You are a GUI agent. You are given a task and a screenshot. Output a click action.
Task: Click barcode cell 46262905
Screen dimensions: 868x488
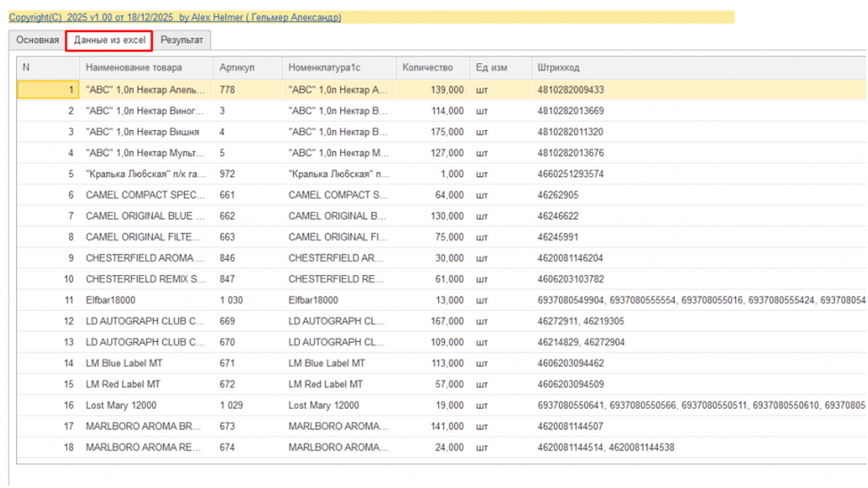point(558,195)
